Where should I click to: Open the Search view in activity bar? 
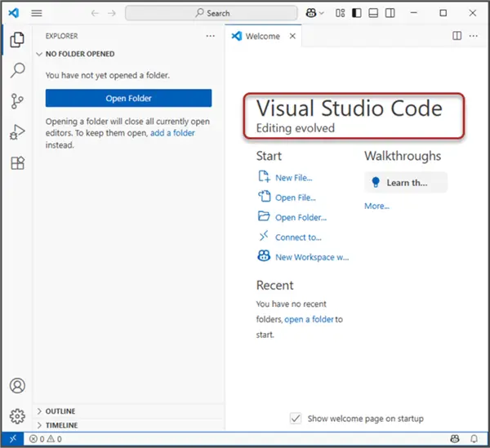tap(17, 70)
